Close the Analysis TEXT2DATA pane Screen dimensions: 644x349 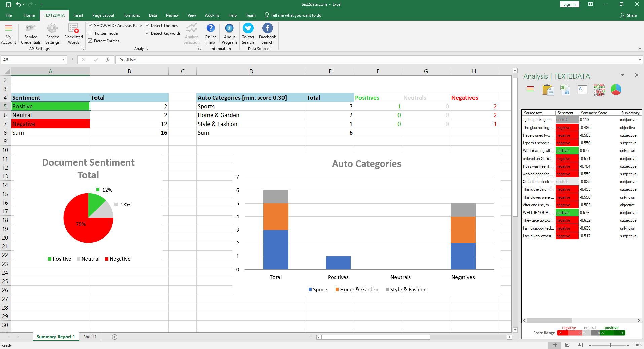pos(636,75)
